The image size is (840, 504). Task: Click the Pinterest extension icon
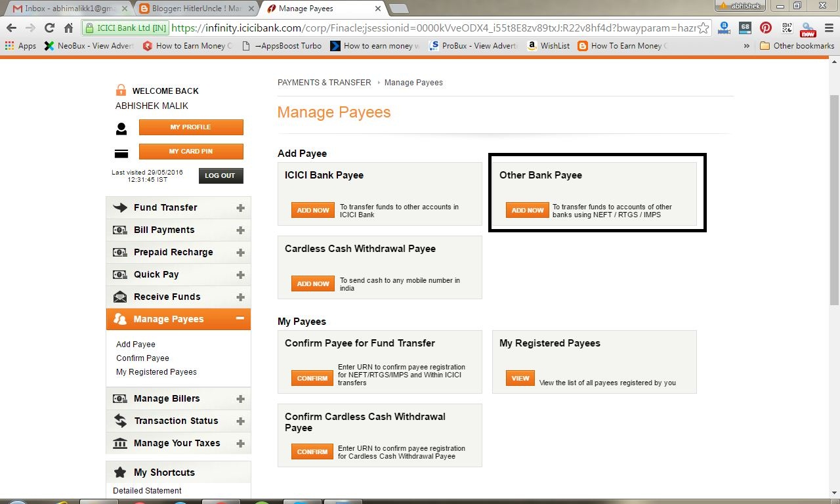point(765,28)
